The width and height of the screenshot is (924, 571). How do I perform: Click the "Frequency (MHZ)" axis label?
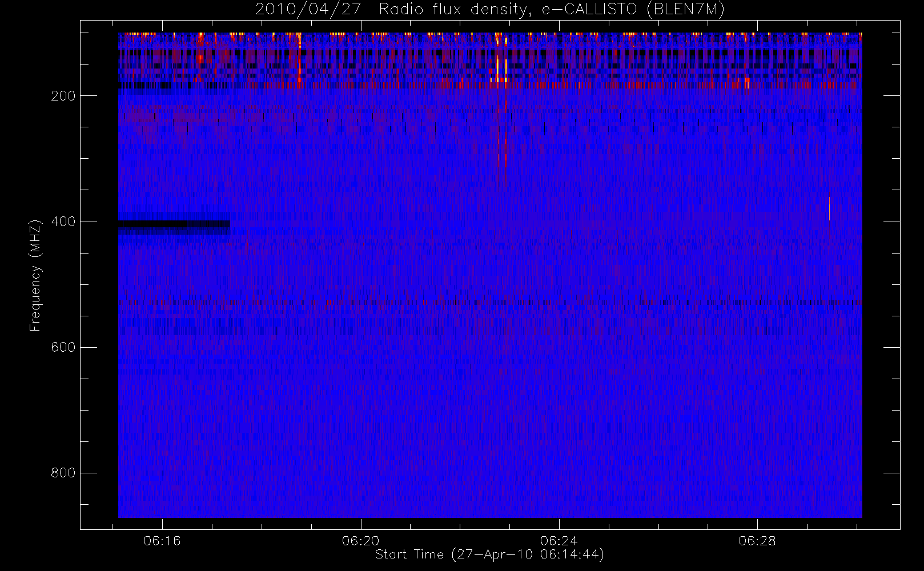tap(35, 275)
